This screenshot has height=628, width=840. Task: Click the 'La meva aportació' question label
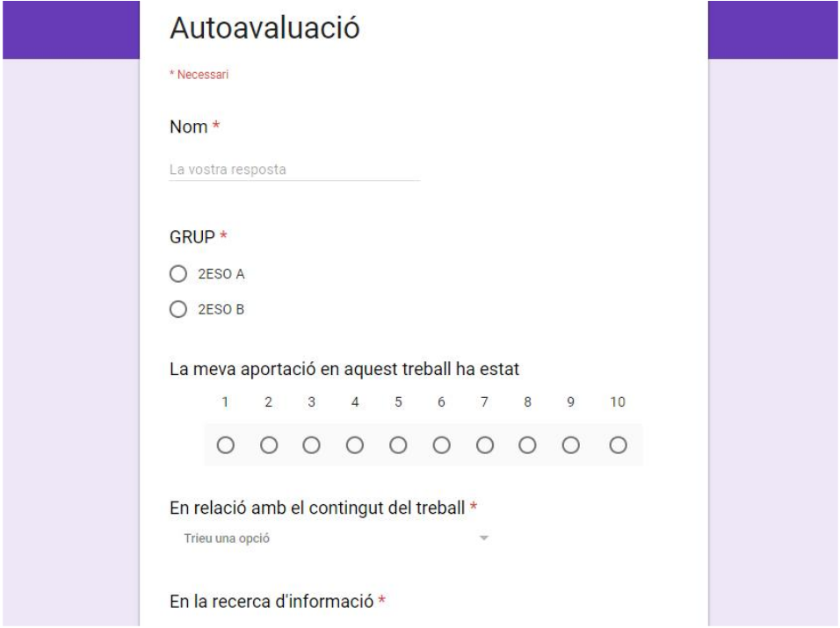pyautogui.click(x=344, y=370)
